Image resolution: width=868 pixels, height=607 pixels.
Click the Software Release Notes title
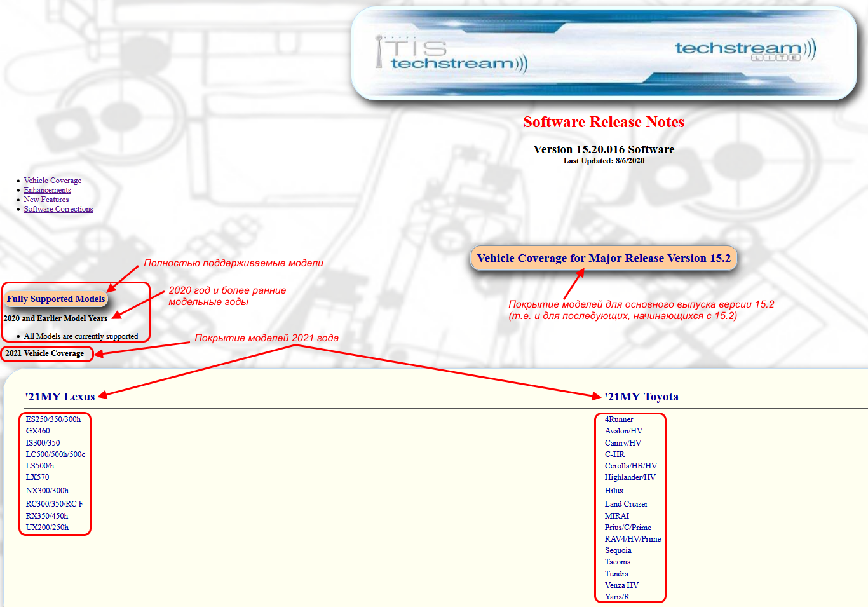click(x=604, y=122)
